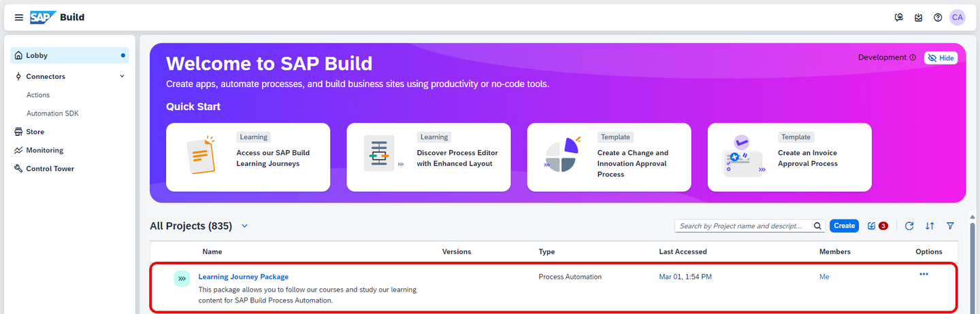Open Create a Change and Innovation Approval card
Viewport: 980px width, 314px height.
[x=609, y=158]
